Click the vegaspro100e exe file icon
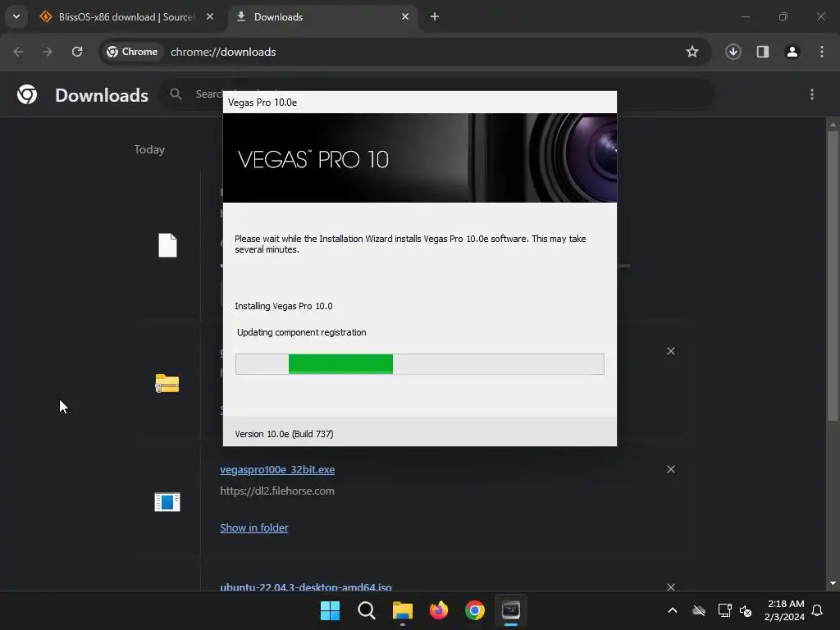The image size is (840, 630). (x=167, y=502)
